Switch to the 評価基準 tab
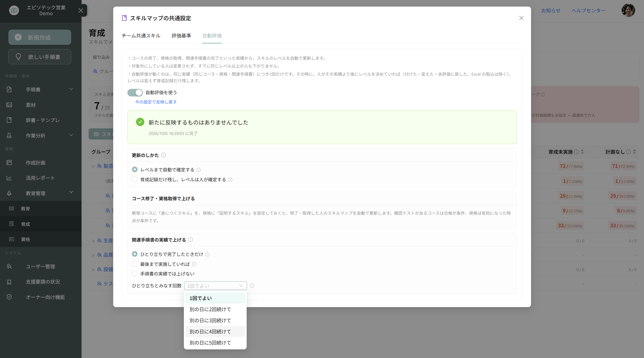 181,36
